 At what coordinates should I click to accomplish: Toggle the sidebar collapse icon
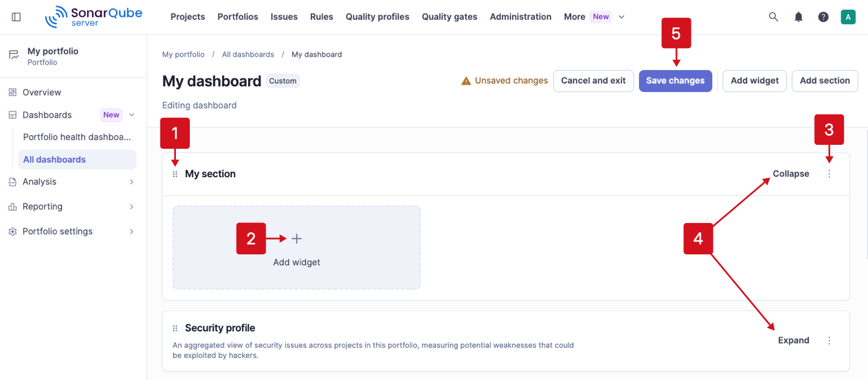16,17
